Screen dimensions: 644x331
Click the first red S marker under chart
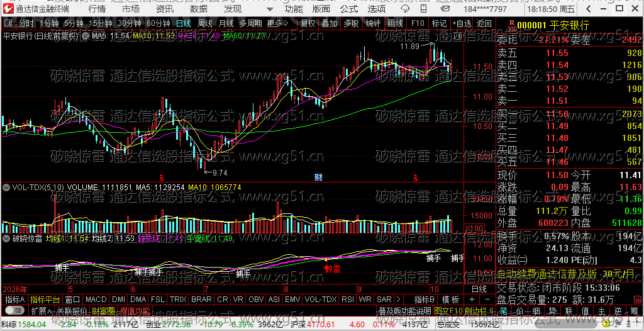[x=162, y=177]
